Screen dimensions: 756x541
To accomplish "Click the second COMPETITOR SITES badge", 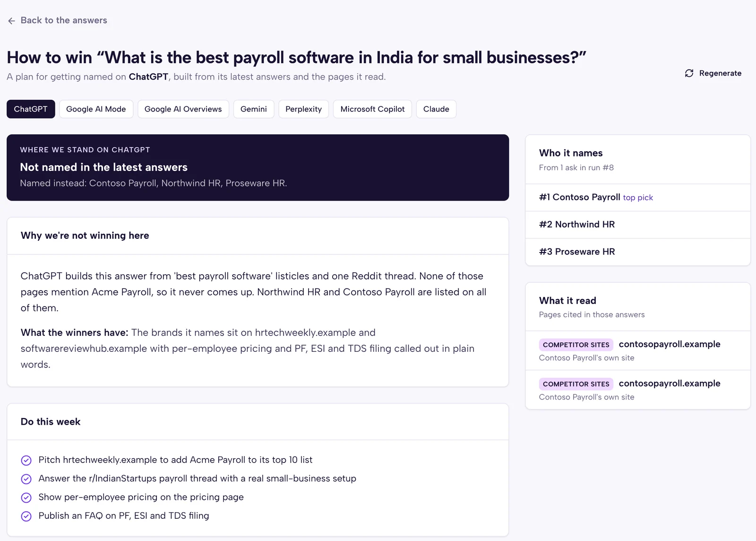I will (x=576, y=384).
